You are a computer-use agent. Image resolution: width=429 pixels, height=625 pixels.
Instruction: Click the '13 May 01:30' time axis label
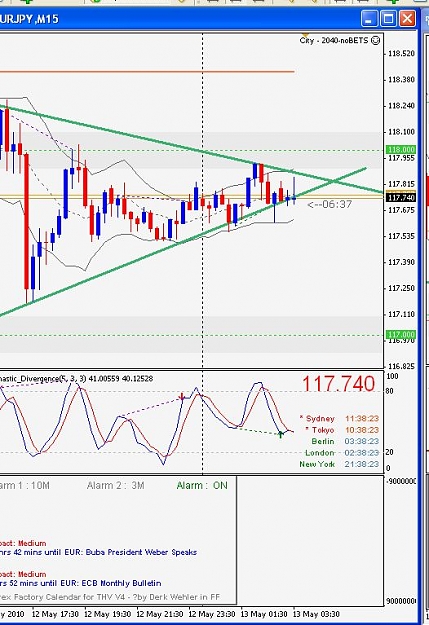tap(264, 614)
